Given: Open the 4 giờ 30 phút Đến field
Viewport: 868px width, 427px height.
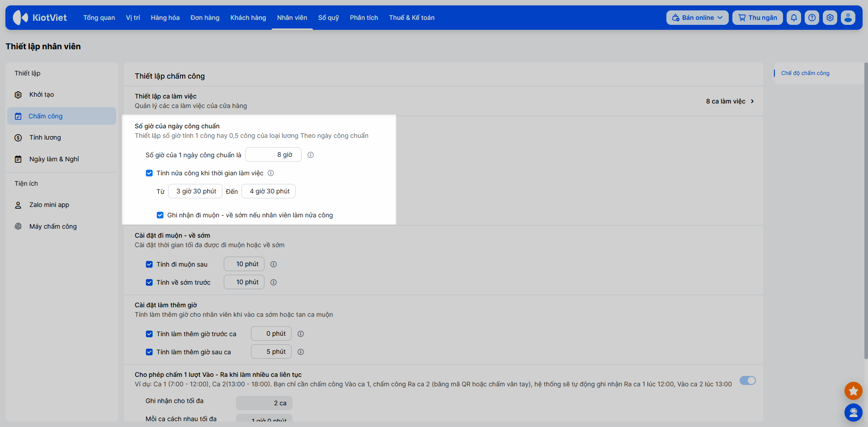Looking at the screenshot, I should pyautogui.click(x=269, y=191).
